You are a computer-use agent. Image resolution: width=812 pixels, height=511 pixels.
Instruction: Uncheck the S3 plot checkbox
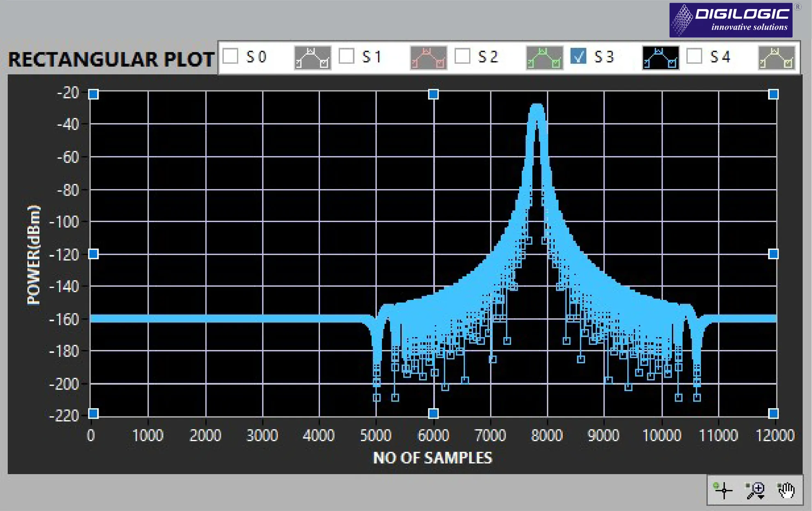[x=578, y=56]
